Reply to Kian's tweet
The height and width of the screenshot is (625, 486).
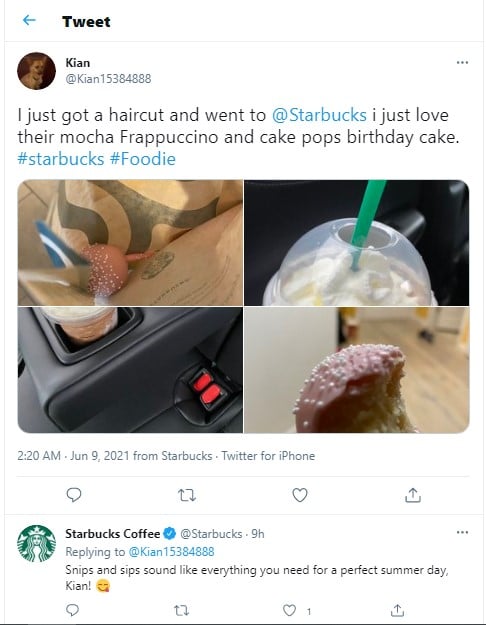[x=74, y=495]
